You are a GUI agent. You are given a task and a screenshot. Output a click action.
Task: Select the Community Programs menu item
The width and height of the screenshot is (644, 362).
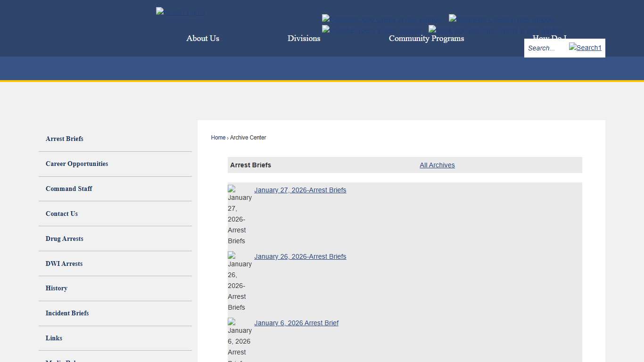pos(426,38)
